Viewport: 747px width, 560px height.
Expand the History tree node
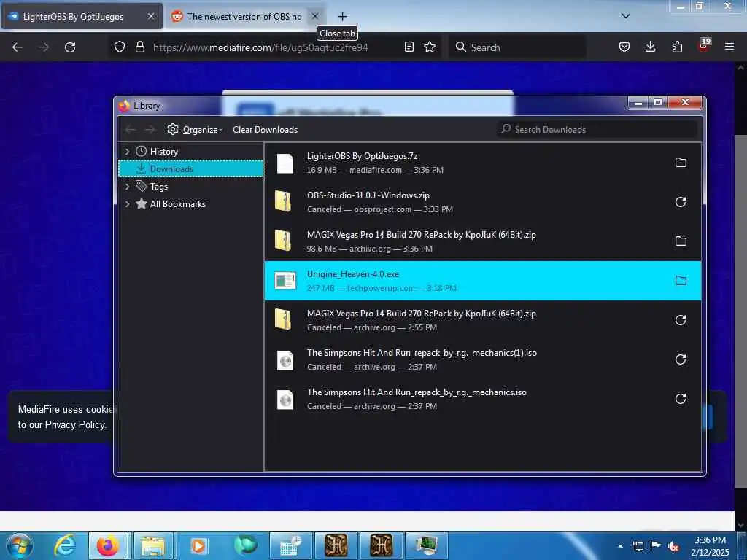(127, 152)
